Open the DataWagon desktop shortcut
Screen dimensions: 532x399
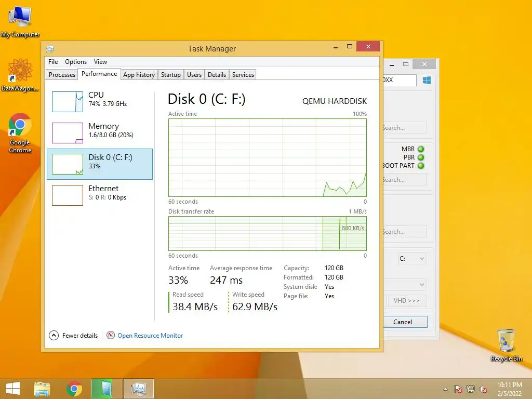click(x=20, y=75)
